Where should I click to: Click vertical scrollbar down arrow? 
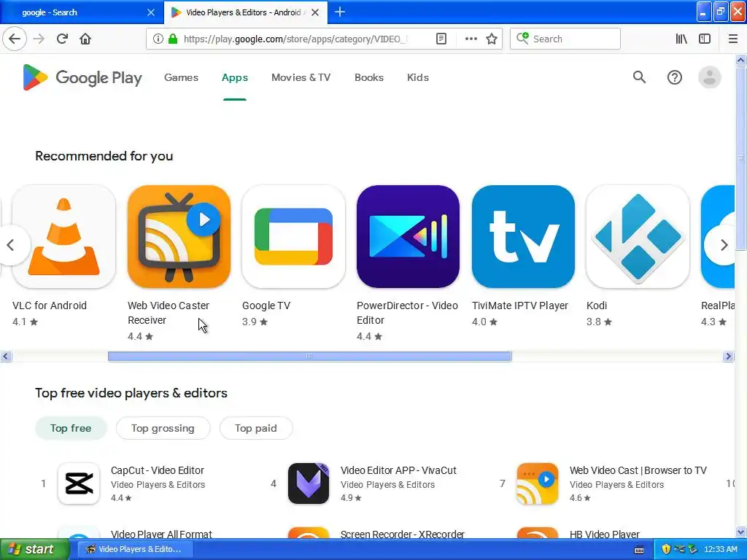[740, 532]
